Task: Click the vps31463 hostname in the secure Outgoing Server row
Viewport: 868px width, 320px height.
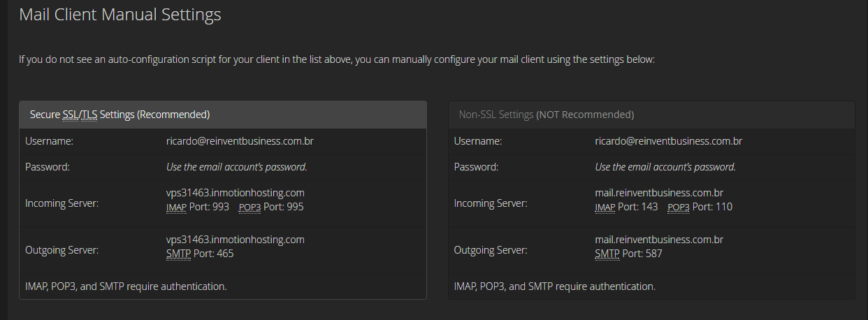Action: tap(235, 240)
